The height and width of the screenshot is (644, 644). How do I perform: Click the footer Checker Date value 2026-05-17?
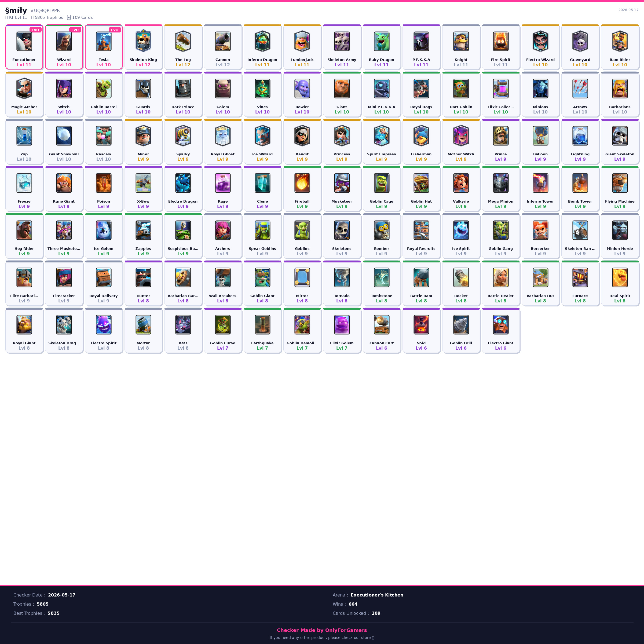[x=62, y=595]
